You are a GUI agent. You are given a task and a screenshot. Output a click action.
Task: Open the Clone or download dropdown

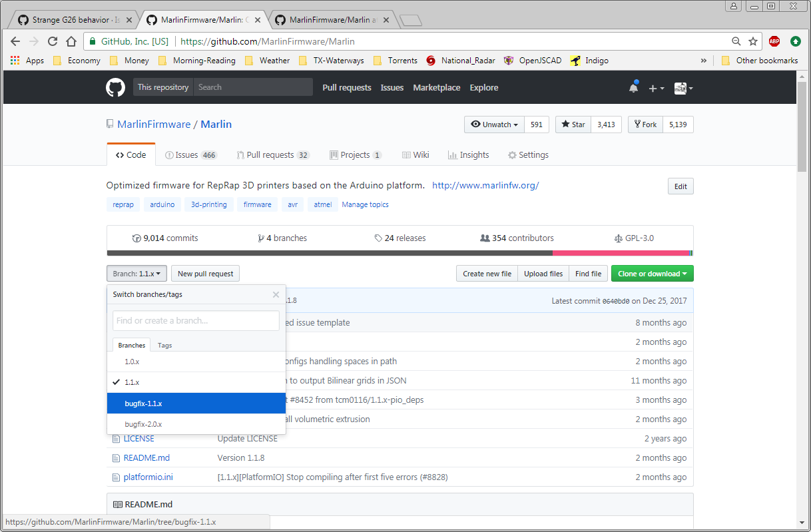653,274
